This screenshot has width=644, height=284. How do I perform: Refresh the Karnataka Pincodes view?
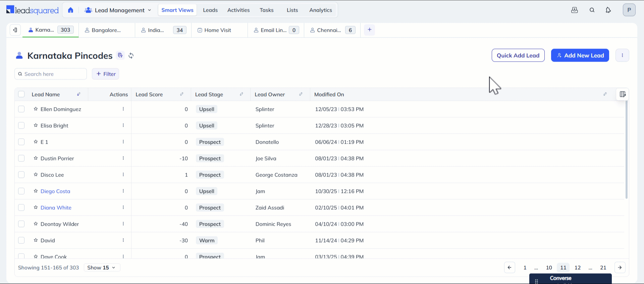[x=131, y=56]
